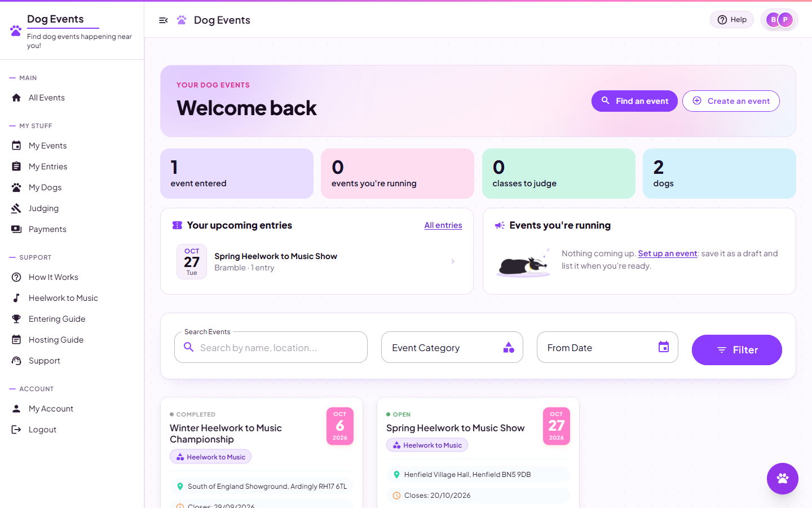
Task: Follow the All entries link
Action: coord(443,225)
